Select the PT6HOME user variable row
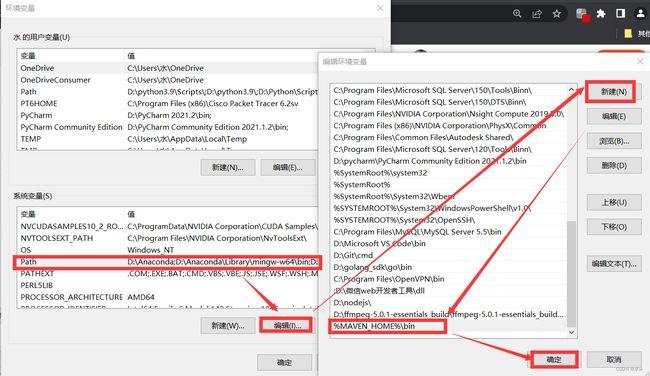650x376 pixels. (x=168, y=104)
